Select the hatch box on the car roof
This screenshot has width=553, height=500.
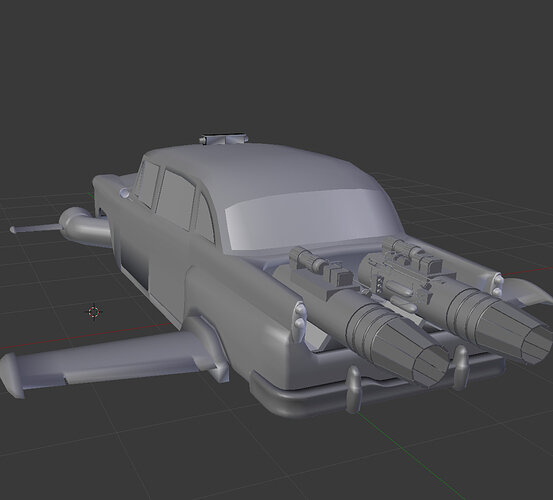click(223, 139)
